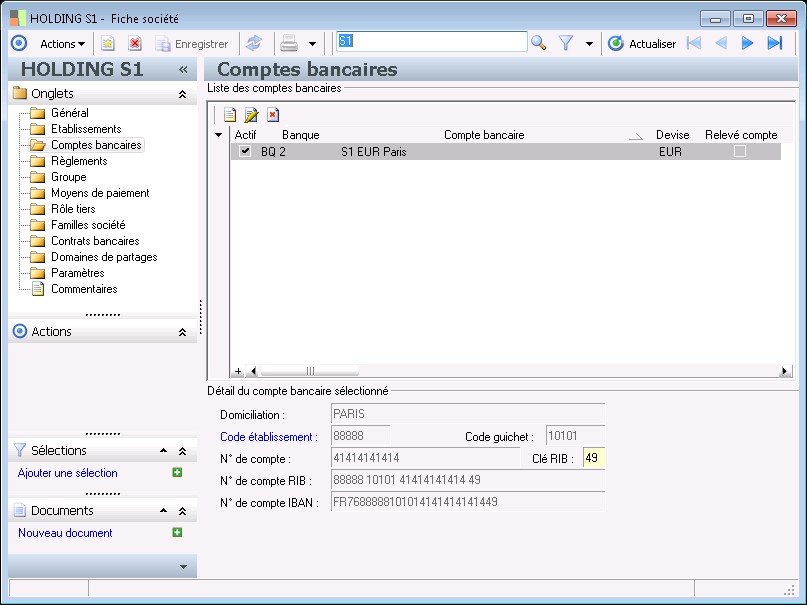Click the Ajouter une sélection link

67,473
